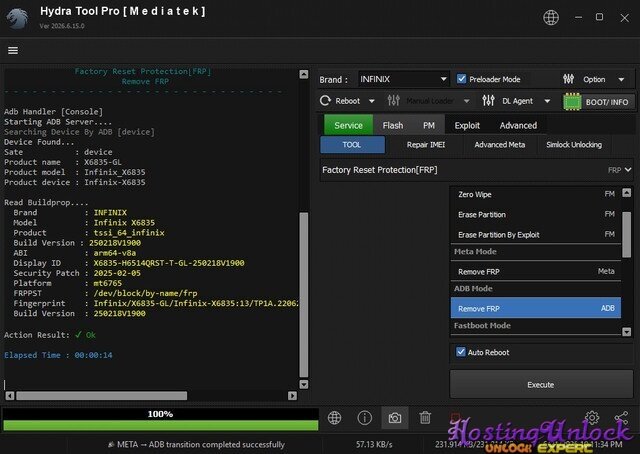The width and height of the screenshot is (640, 454).
Task: Uncheck Auto Reboot
Action: [461, 352]
